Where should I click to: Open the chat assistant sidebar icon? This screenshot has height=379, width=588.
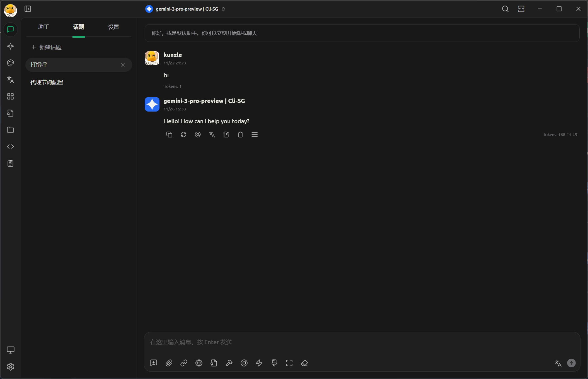click(x=10, y=29)
